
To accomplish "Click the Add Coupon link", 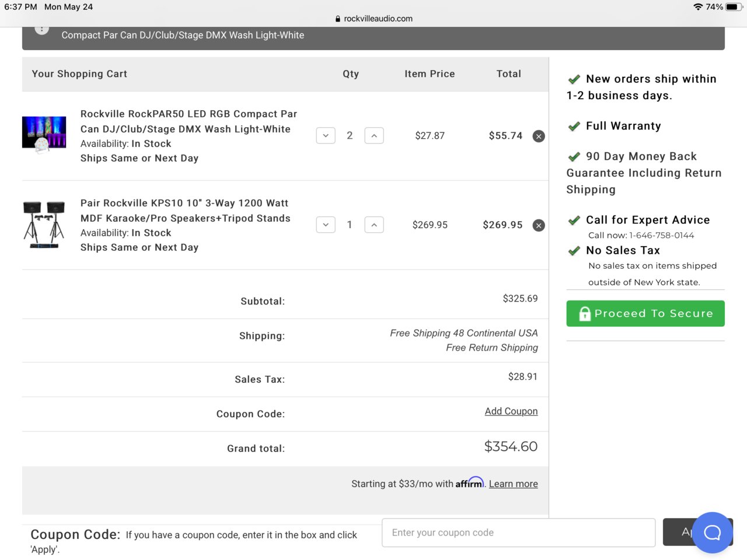I will tap(511, 411).
